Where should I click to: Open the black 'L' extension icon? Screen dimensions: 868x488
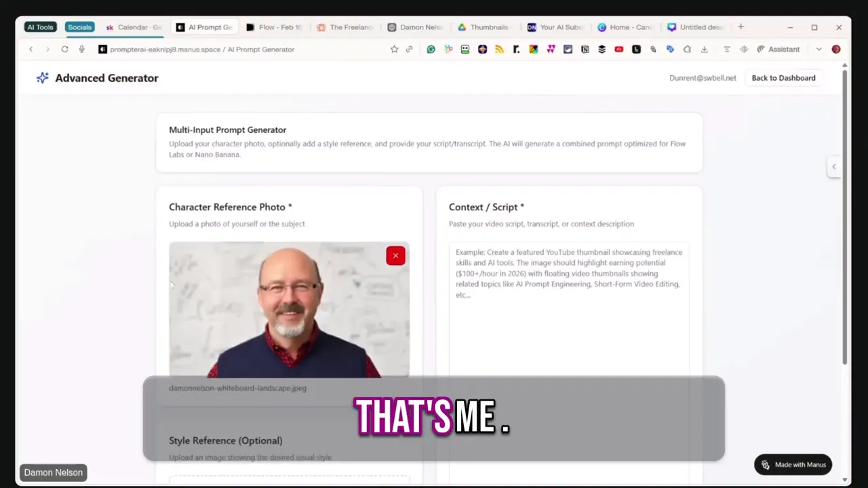pos(636,49)
